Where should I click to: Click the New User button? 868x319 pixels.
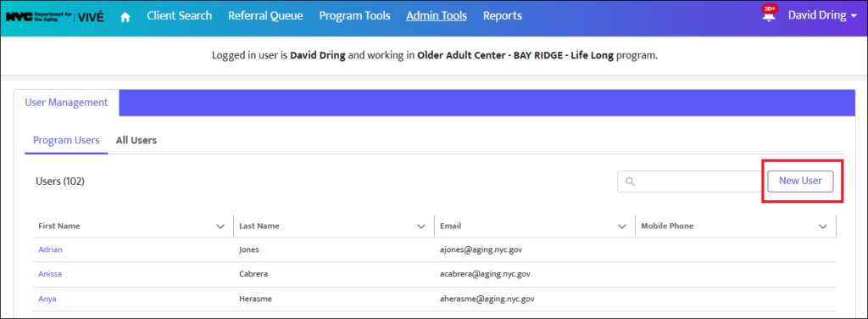pos(800,181)
